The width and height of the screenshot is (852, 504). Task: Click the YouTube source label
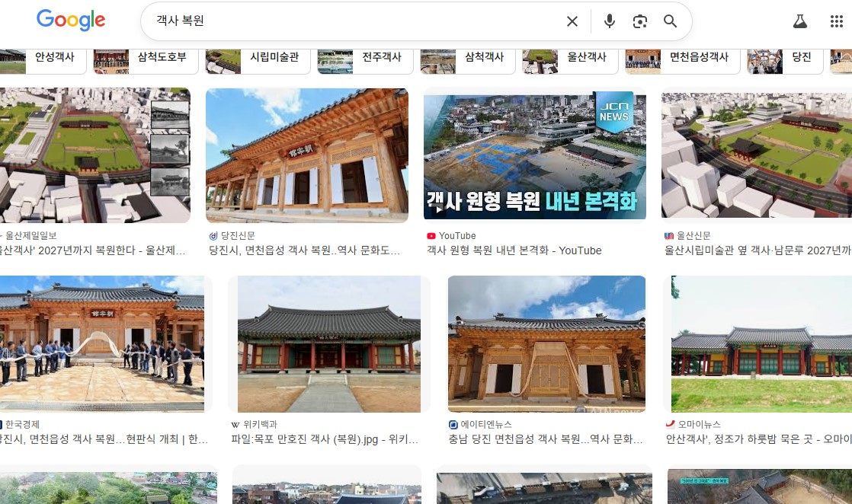coord(457,236)
